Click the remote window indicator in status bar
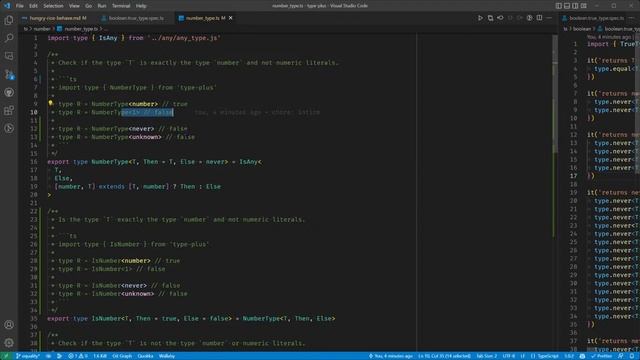 [6, 356]
